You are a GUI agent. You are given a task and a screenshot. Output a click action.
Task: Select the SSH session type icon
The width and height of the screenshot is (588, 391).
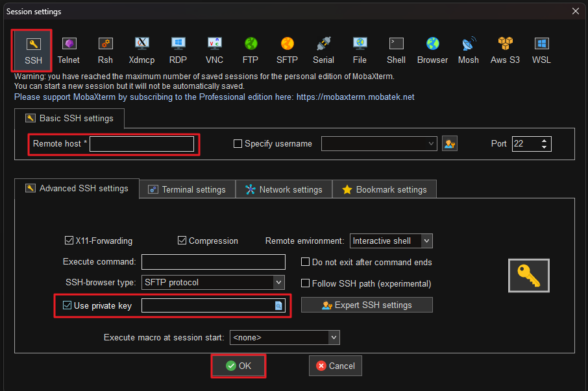point(33,51)
